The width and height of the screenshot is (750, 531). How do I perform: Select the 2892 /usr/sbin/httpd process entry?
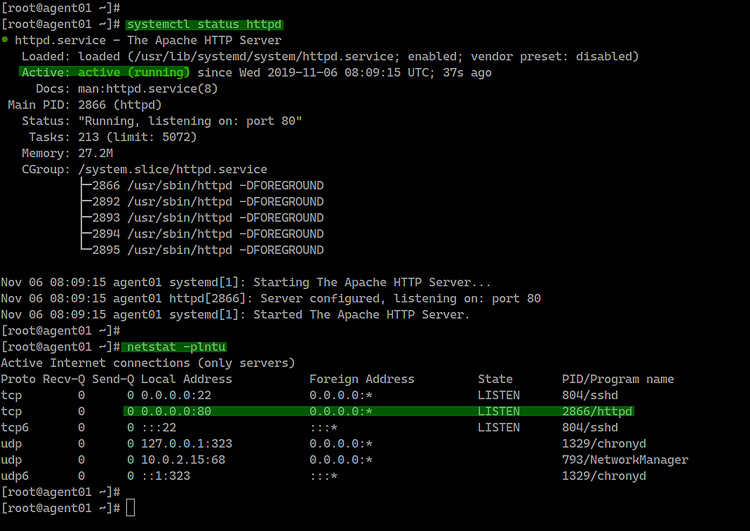point(207,201)
